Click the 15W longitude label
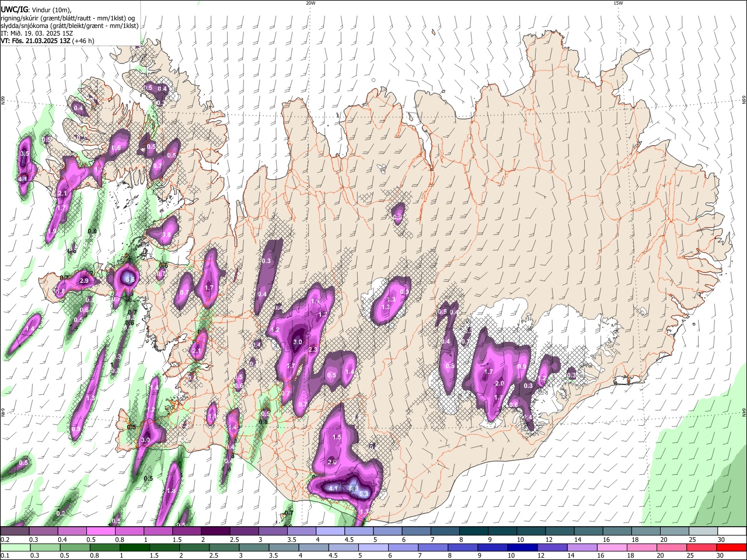This screenshot has height=560, width=747. [618, 3]
